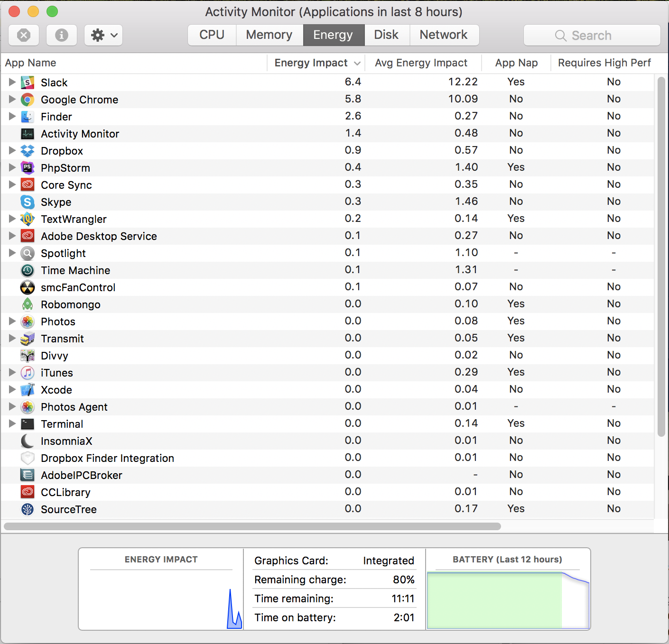Viewport: 669px width, 644px height.
Task: Click the Dropbox app icon
Action: point(28,151)
